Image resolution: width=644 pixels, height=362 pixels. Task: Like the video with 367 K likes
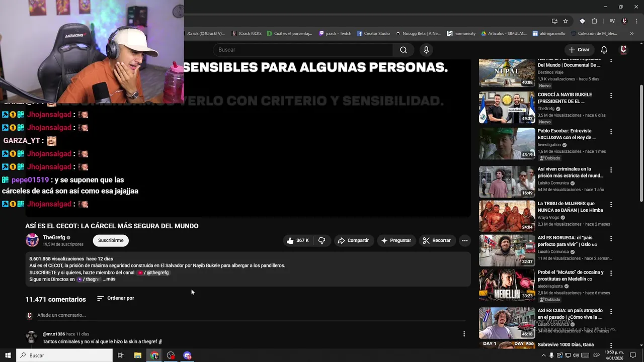[298, 240]
